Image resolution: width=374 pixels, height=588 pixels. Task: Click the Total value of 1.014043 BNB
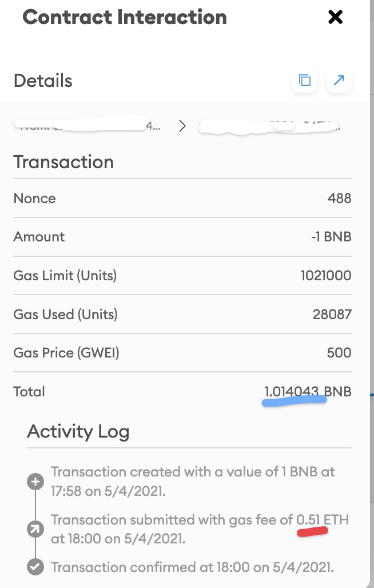pos(308,391)
